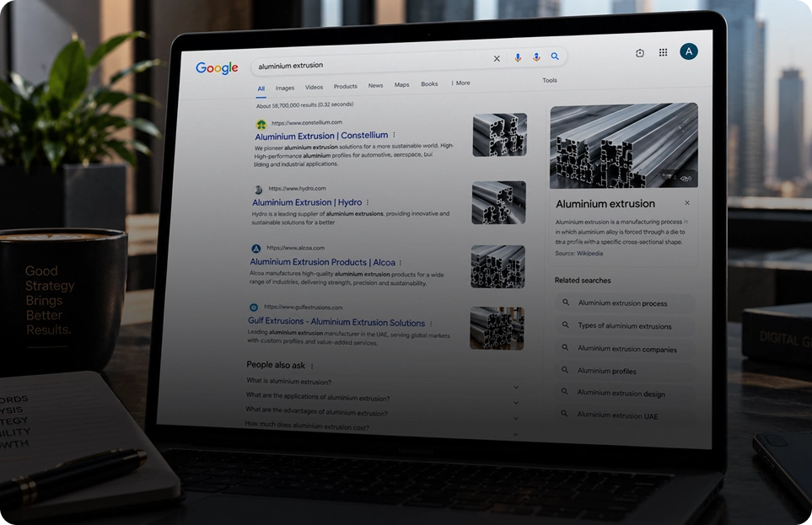
Task: Click search icon beside Types of aluminium extrusions
Action: pos(566,324)
